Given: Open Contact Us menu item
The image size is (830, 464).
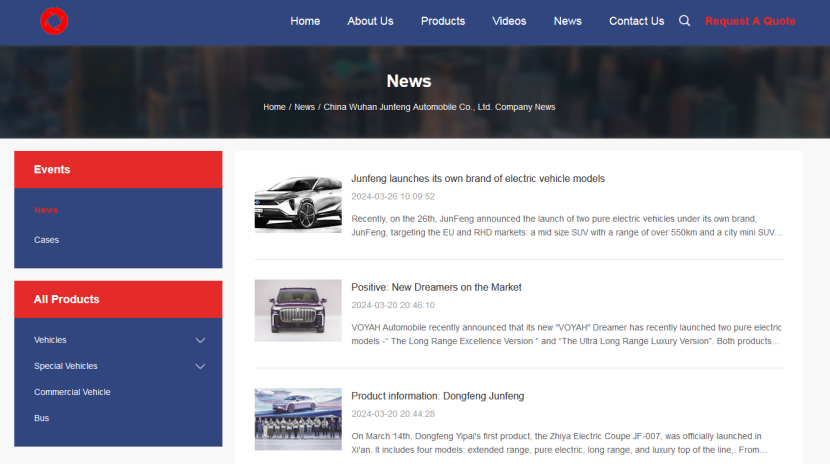Looking at the screenshot, I should [636, 21].
